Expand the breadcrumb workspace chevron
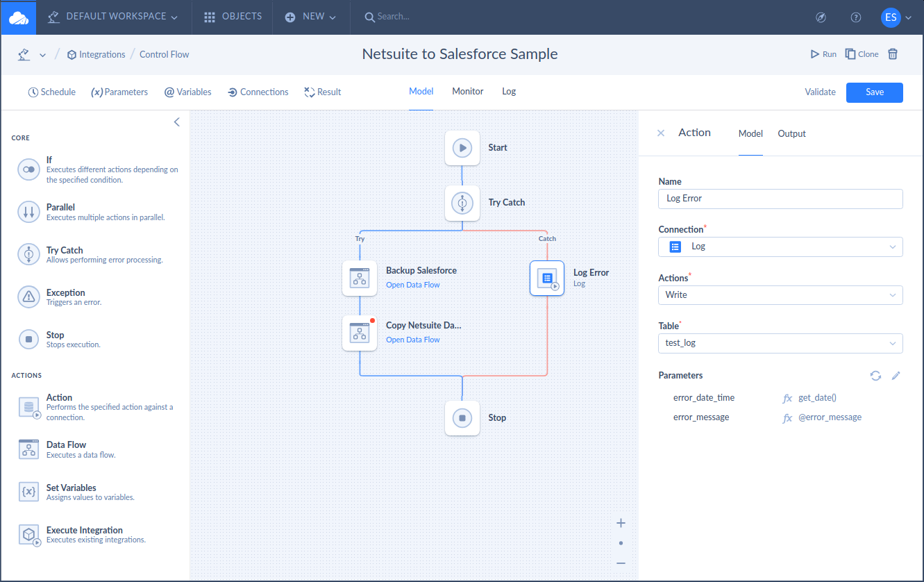 (42, 55)
